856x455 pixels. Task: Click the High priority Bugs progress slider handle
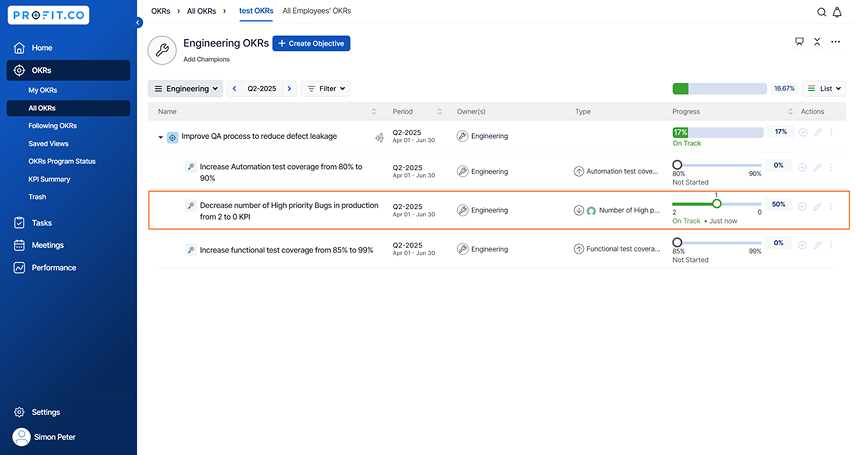coord(717,204)
